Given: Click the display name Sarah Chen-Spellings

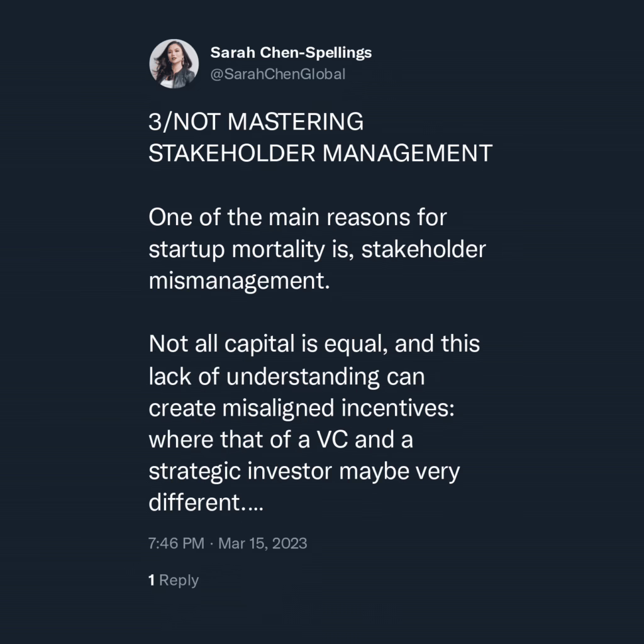Looking at the screenshot, I should tap(291, 53).
